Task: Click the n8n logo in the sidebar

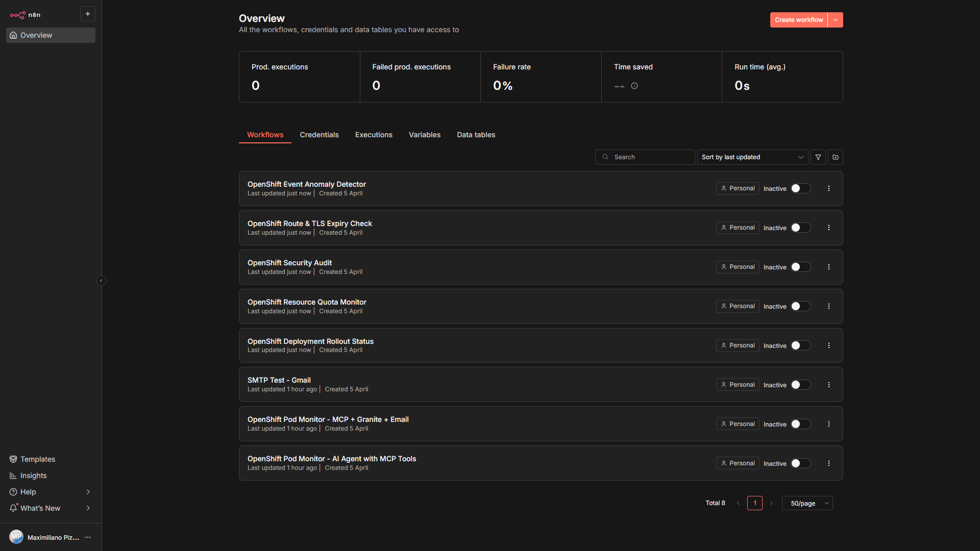Action: (x=17, y=15)
